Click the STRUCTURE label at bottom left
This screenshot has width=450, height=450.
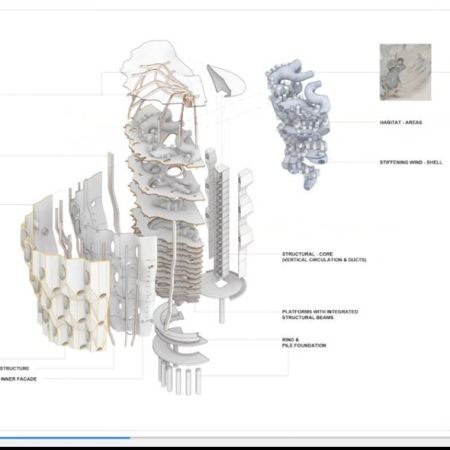pos(14,368)
